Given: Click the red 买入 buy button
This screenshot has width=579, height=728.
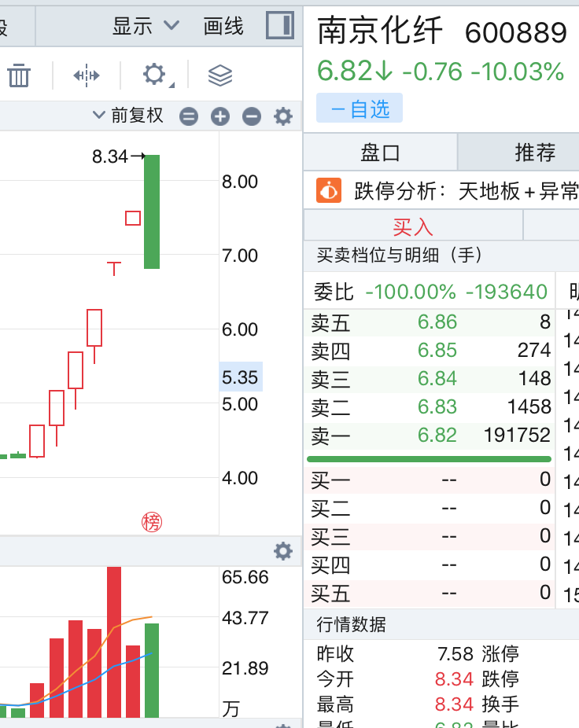Looking at the screenshot, I should point(413,227).
